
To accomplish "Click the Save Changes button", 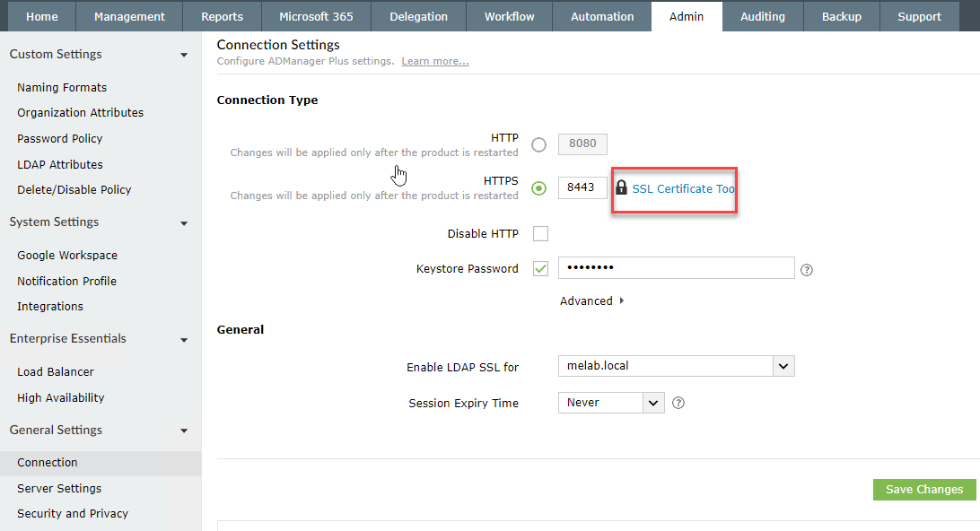I will (x=923, y=490).
